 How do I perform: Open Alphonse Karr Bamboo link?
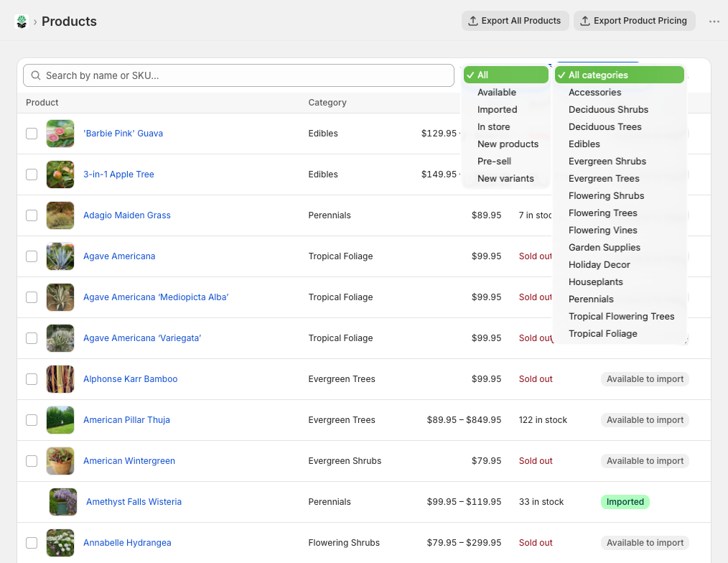click(x=131, y=378)
